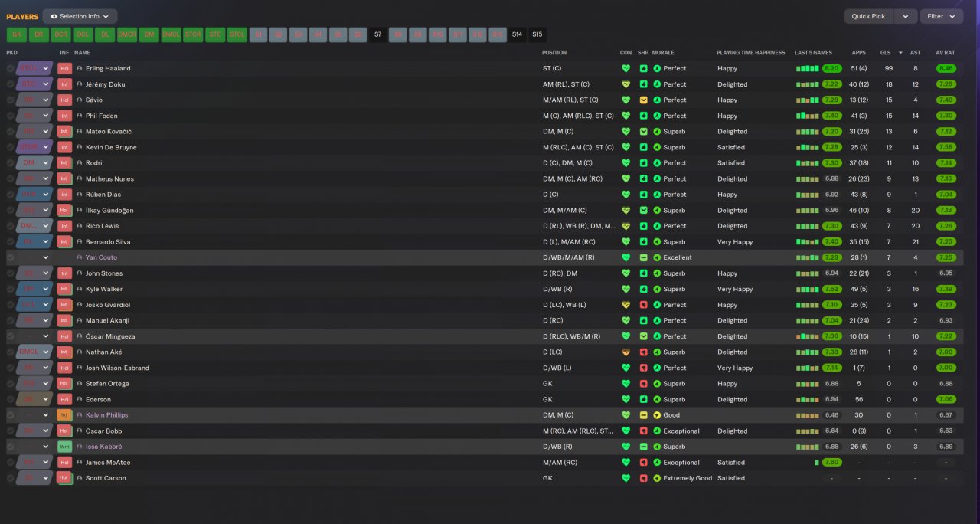Toggle the picked check for Oscar Mingueza

click(x=11, y=336)
